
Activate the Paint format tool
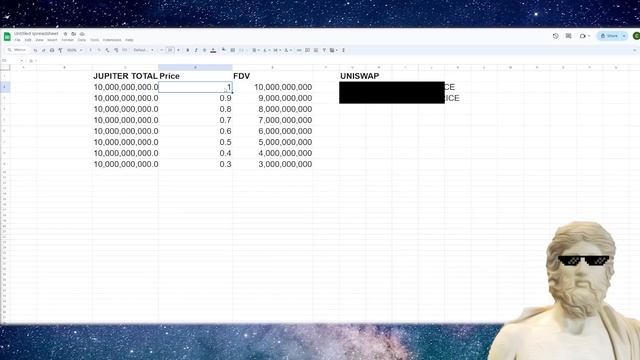(x=60, y=50)
